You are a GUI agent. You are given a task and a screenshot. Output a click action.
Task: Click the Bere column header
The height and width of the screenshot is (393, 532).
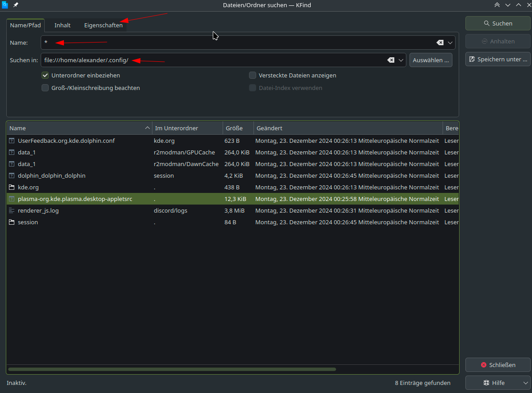tap(451, 128)
